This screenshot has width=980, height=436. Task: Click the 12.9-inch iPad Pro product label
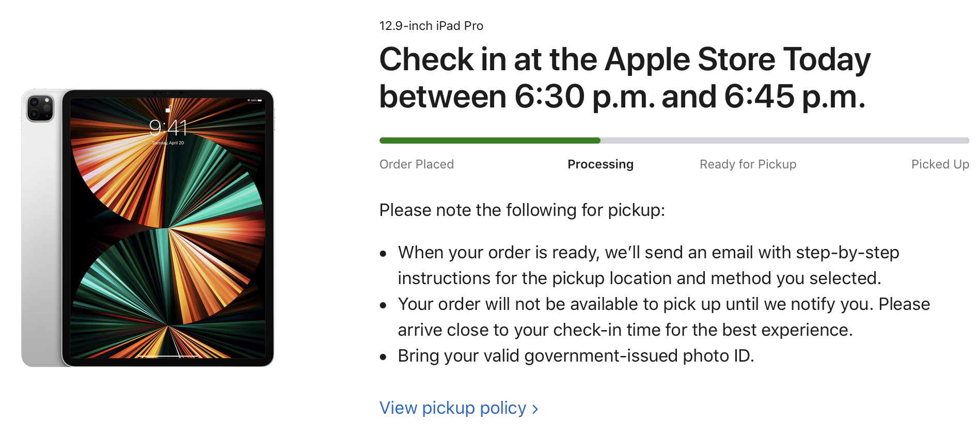[431, 26]
